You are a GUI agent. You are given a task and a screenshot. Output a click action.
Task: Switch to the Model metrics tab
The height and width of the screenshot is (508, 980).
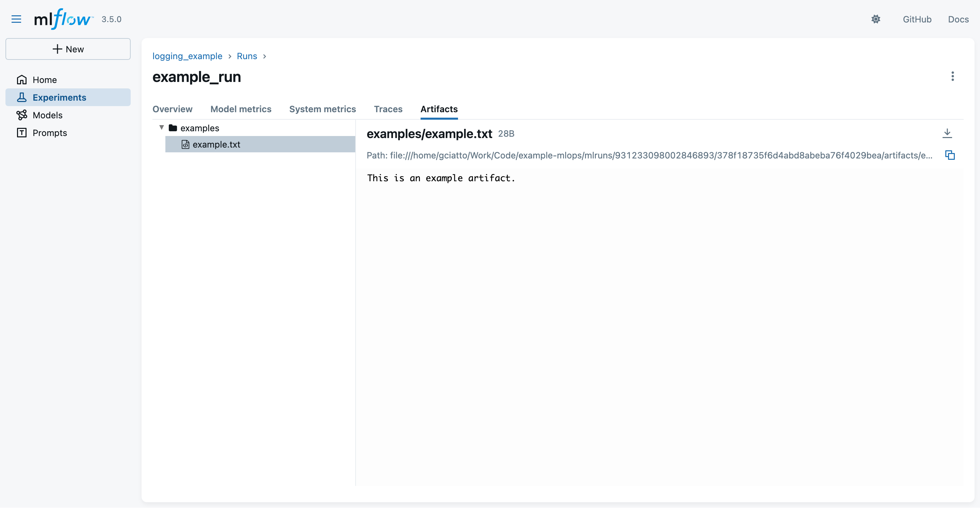tap(241, 109)
